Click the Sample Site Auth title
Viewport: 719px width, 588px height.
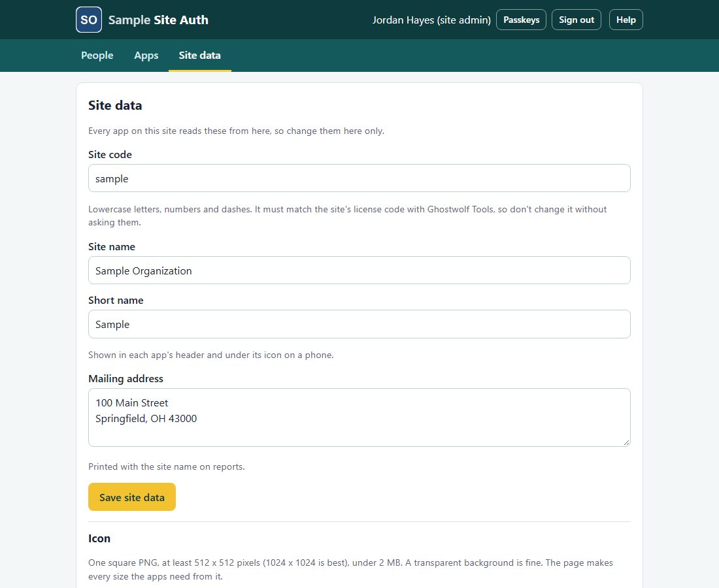click(x=158, y=20)
